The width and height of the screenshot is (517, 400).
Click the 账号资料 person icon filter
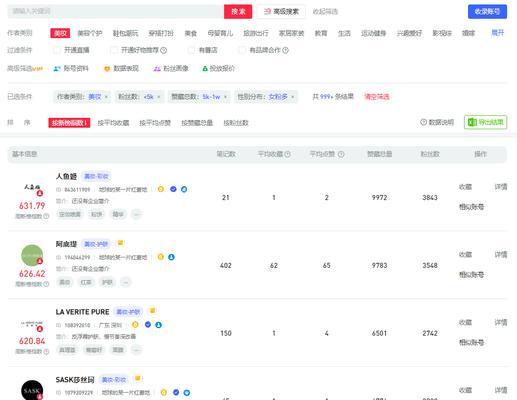(x=57, y=69)
